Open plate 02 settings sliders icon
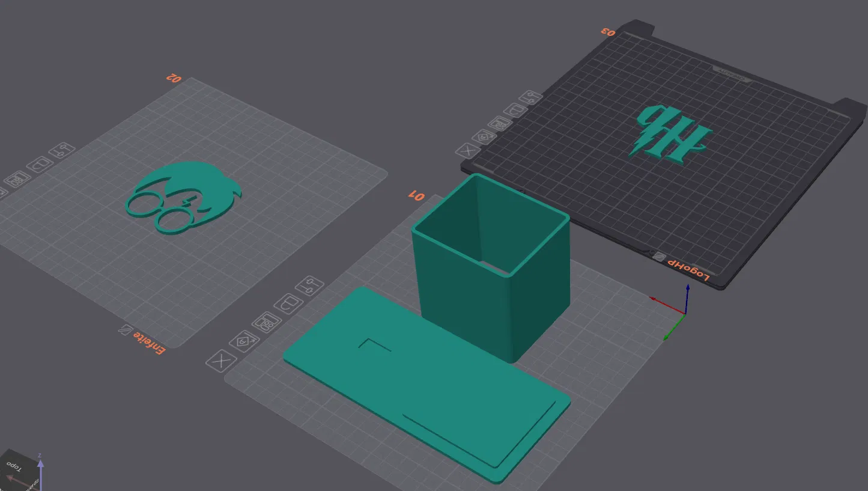 coord(62,150)
